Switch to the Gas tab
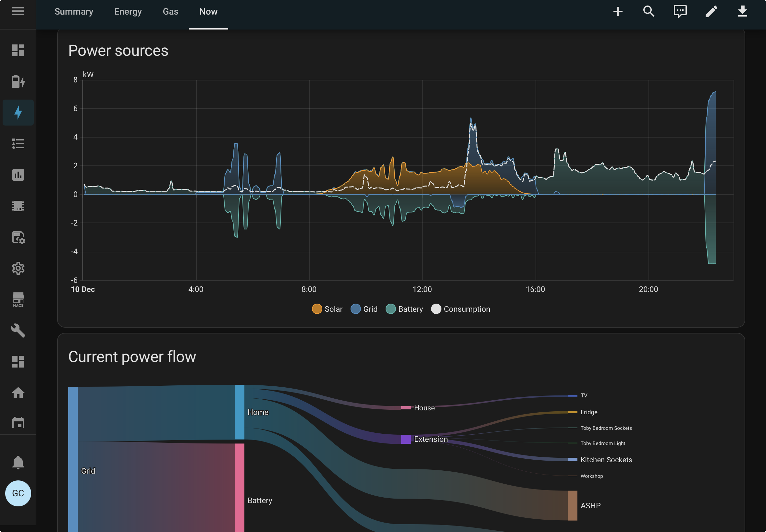766x532 pixels. [x=170, y=12]
